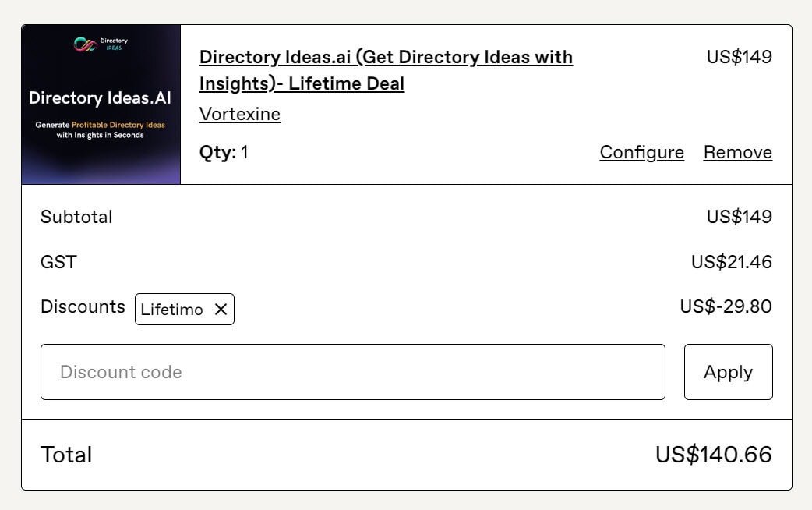Open the Directory Ideas.ai Lifetime Deal link
This screenshot has height=510, width=812.
pyautogui.click(x=386, y=70)
